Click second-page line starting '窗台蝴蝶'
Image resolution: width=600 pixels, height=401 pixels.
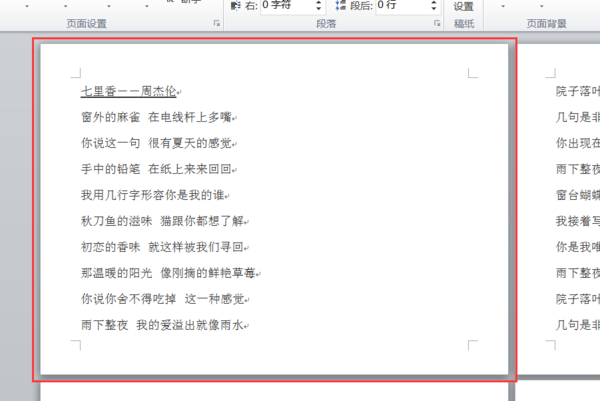578,195
